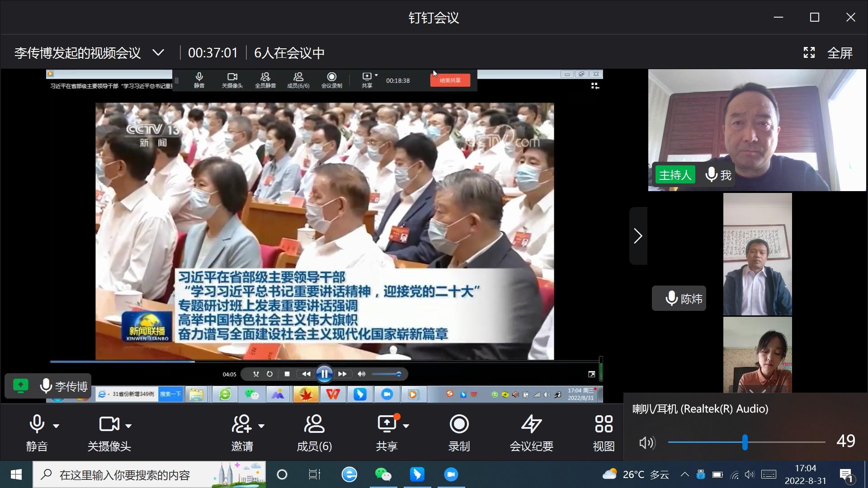Open the 成员(6) members panel
Viewport: 868px width, 488px height.
pyautogui.click(x=314, y=425)
